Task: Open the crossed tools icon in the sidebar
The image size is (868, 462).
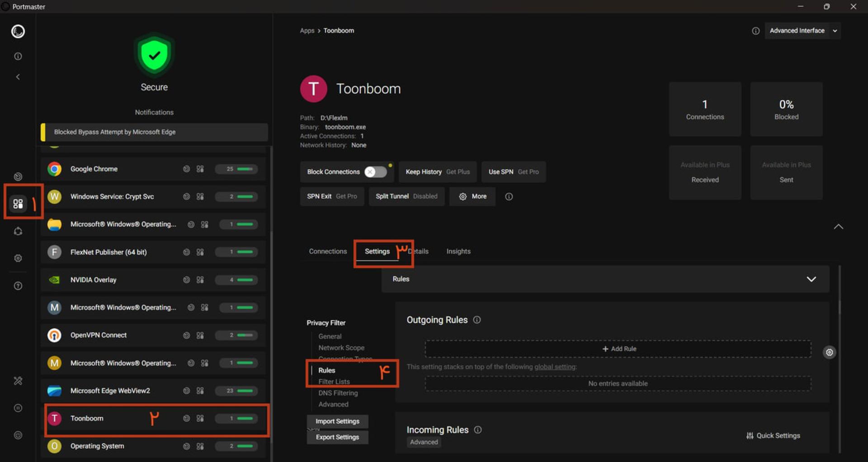Action: pos(18,381)
